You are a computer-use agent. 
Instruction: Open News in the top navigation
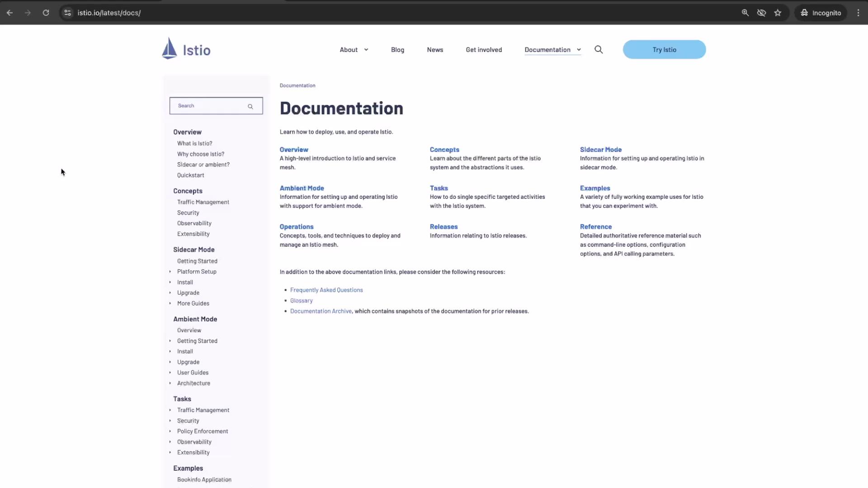435,50
